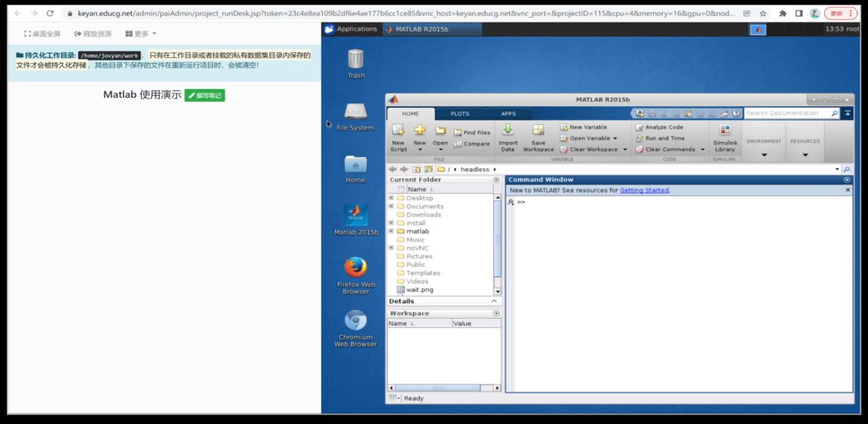Click Save Workspace icon
Image resolution: width=868 pixels, height=424 pixels.
click(538, 131)
